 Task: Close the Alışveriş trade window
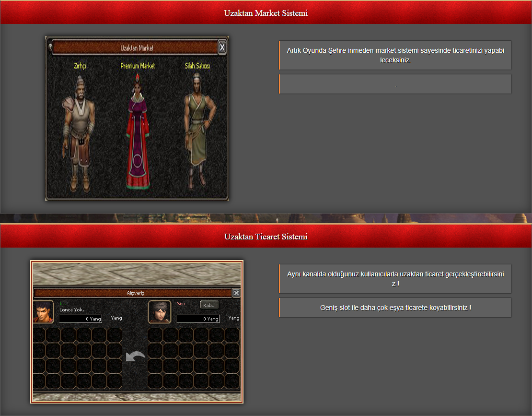pyautogui.click(x=236, y=293)
